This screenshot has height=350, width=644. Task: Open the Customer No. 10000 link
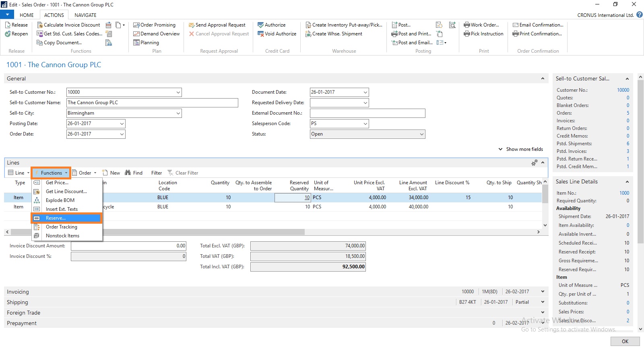pos(623,90)
